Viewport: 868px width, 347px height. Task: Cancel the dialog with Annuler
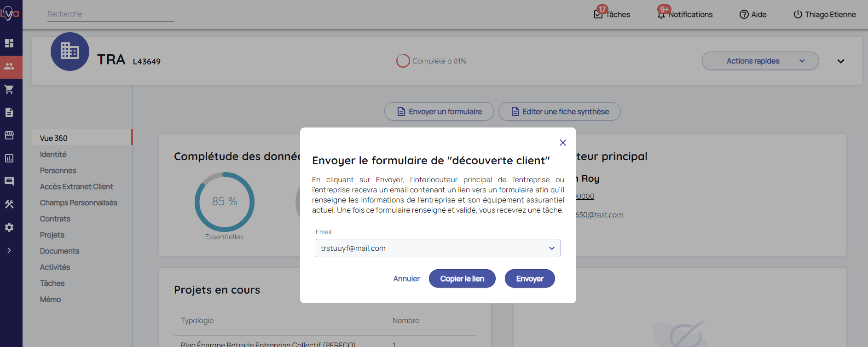tap(406, 278)
